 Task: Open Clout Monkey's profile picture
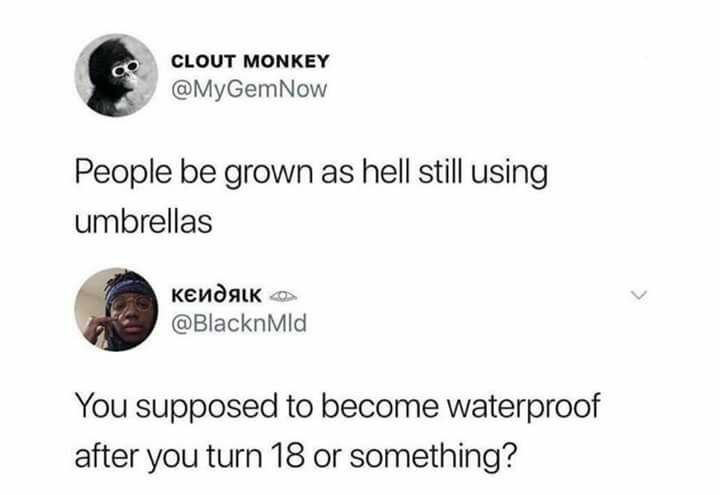tap(116, 75)
